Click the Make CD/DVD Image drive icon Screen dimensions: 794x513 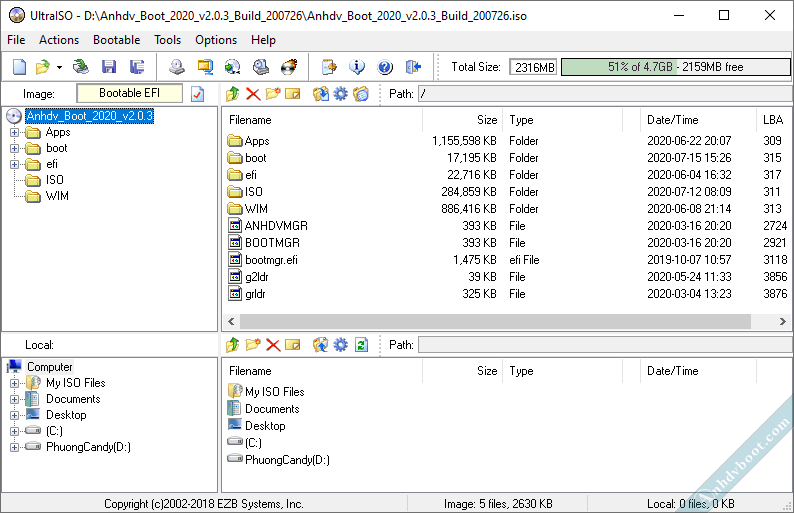177,67
